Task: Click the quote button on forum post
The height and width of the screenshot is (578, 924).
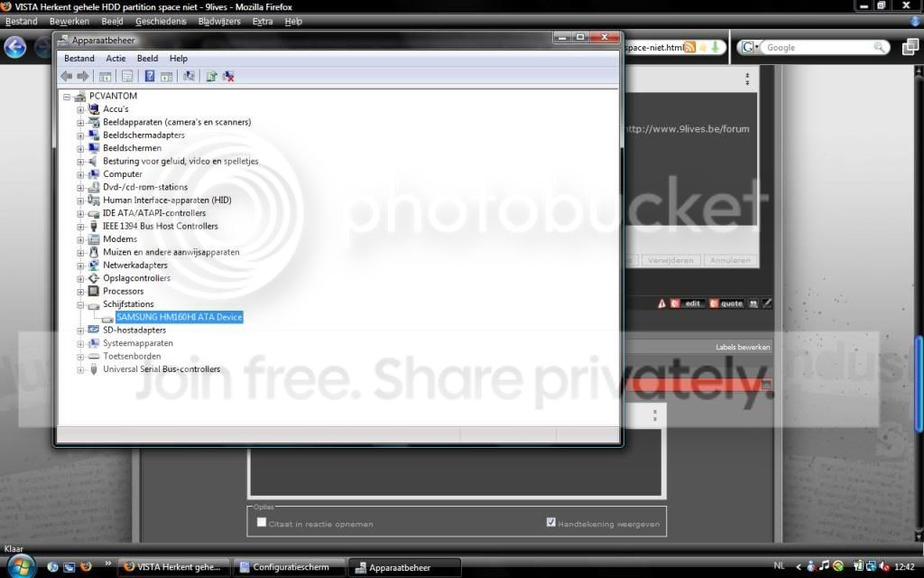Action: 726,303
